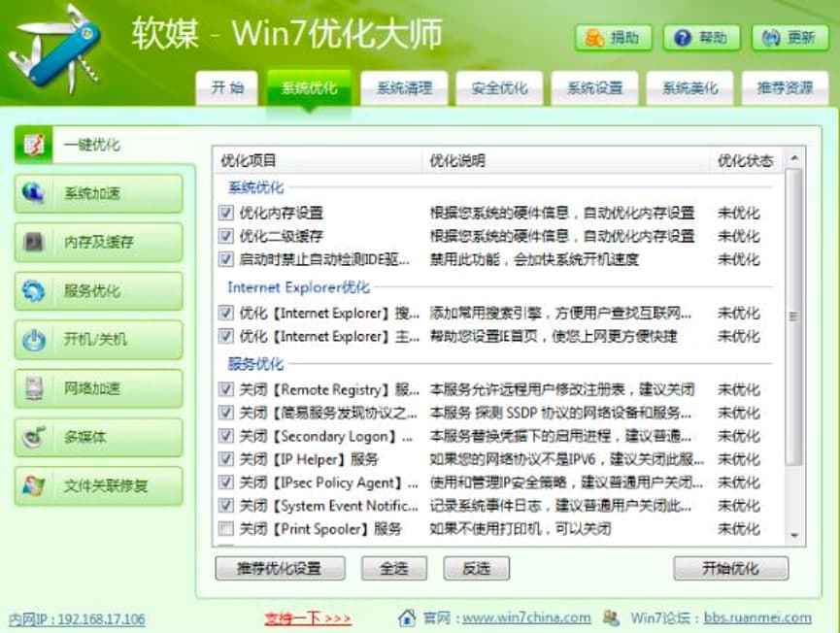The image size is (840, 633).
Task: Uncheck 关闭 Remote Registry 服务
Action: point(225,389)
